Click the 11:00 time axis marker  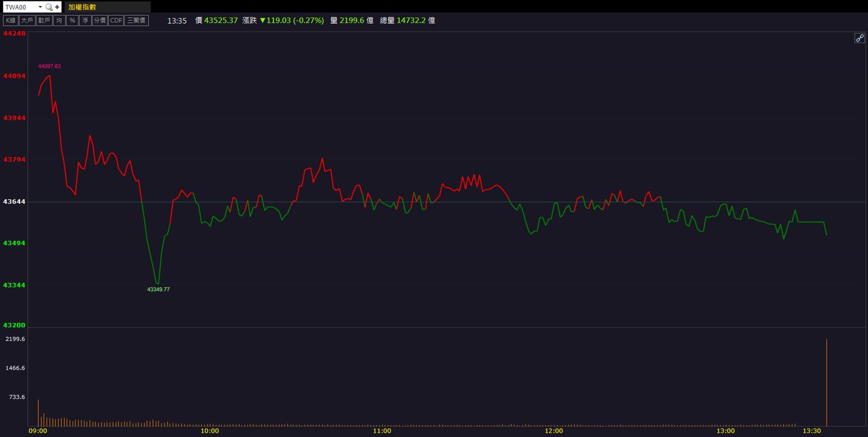pos(382,431)
